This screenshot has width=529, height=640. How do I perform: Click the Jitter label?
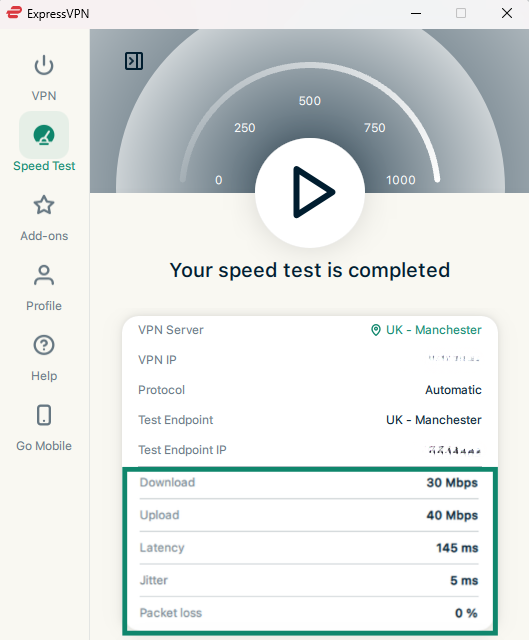(153, 580)
